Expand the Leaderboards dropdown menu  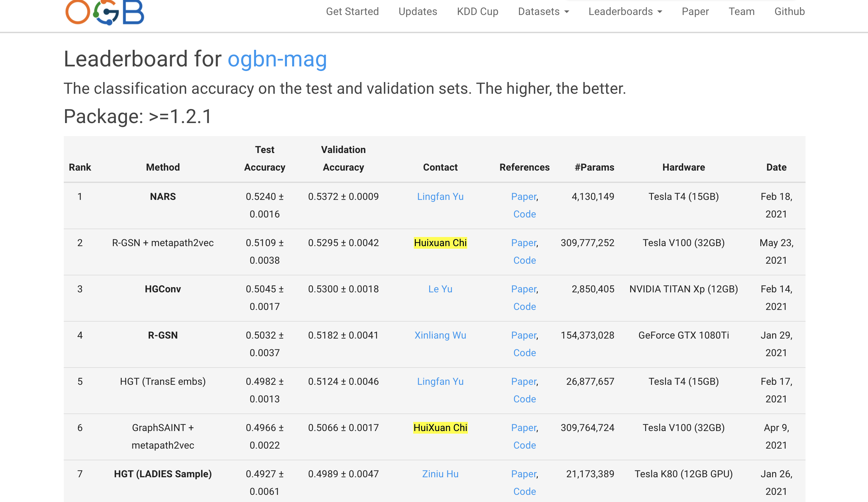[625, 12]
